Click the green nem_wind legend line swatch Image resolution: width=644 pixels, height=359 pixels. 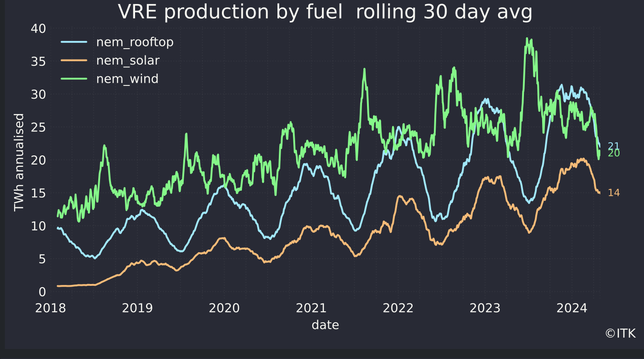pos(74,79)
